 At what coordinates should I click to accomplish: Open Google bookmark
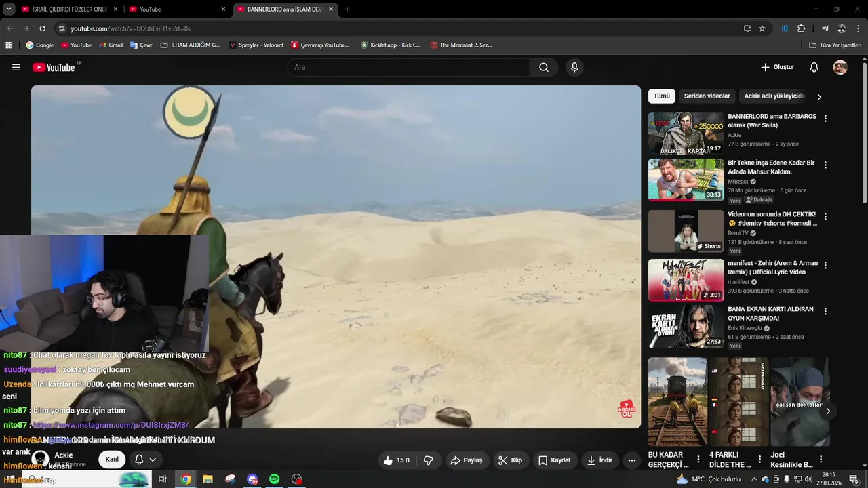39,45
